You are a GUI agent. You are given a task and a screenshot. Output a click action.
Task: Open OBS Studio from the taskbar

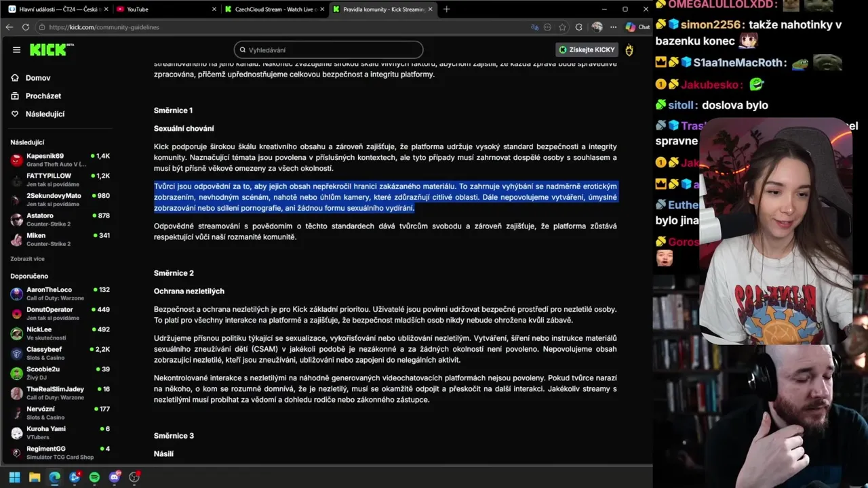point(134,477)
